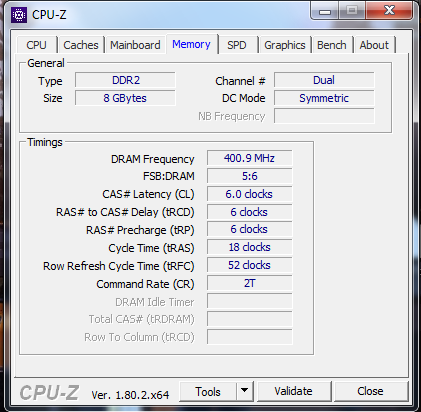This screenshot has width=421, height=412.
Task: Click the Tools button
Action: (208, 391)
